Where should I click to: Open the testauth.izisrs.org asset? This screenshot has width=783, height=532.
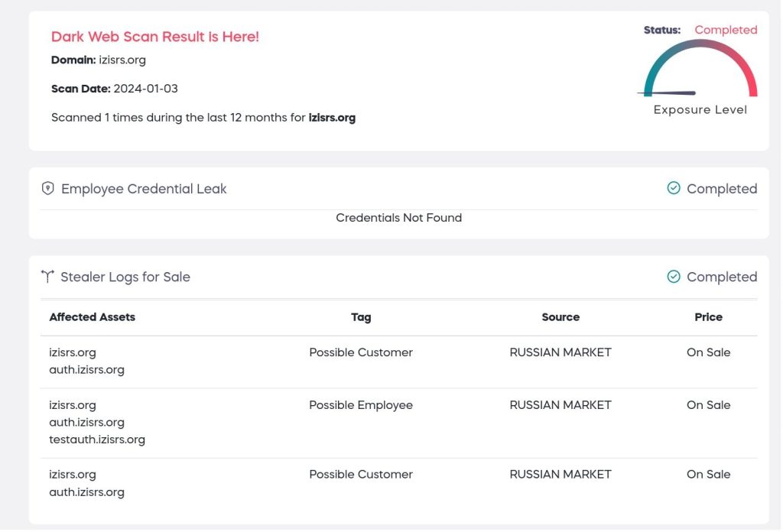(97, 440)
